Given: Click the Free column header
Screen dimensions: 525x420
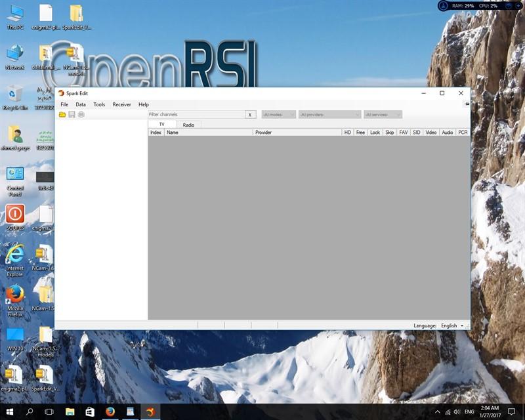Looking at the screenshot, I should [x=360, y=133].
